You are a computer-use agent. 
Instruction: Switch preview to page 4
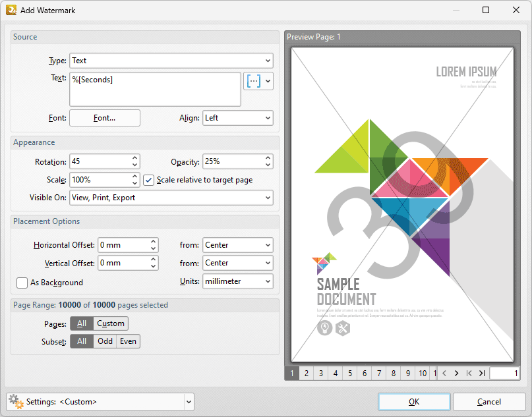(x=336, y=374)
